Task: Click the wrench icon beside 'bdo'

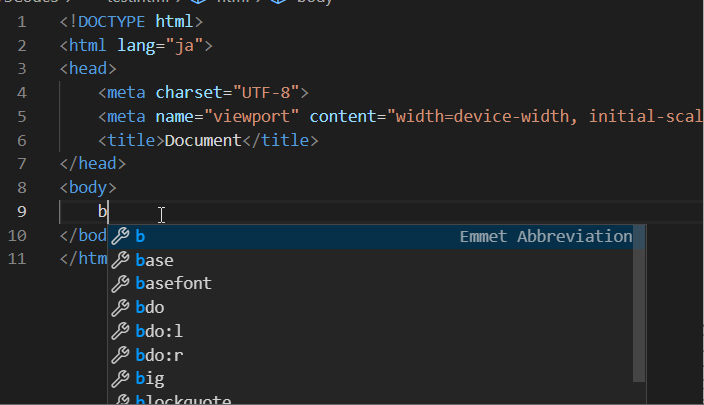Action: pyautogui.click(x=120, y=308)
